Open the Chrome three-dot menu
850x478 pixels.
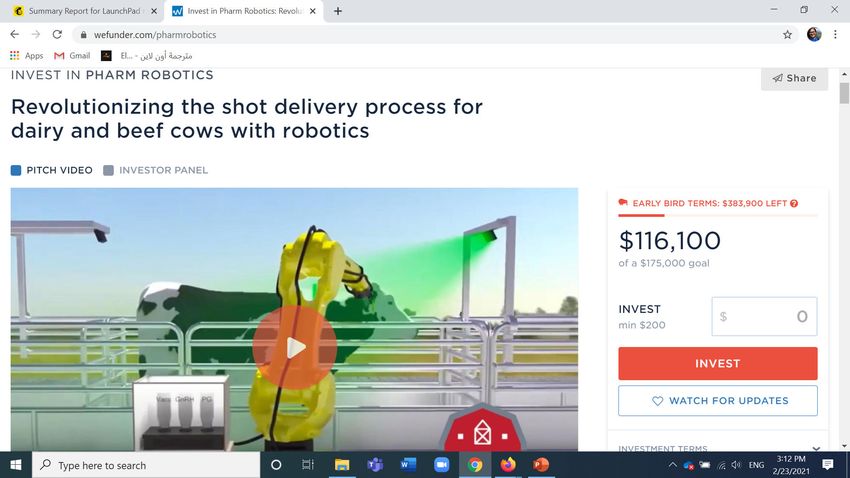click(x=837, y=34)
